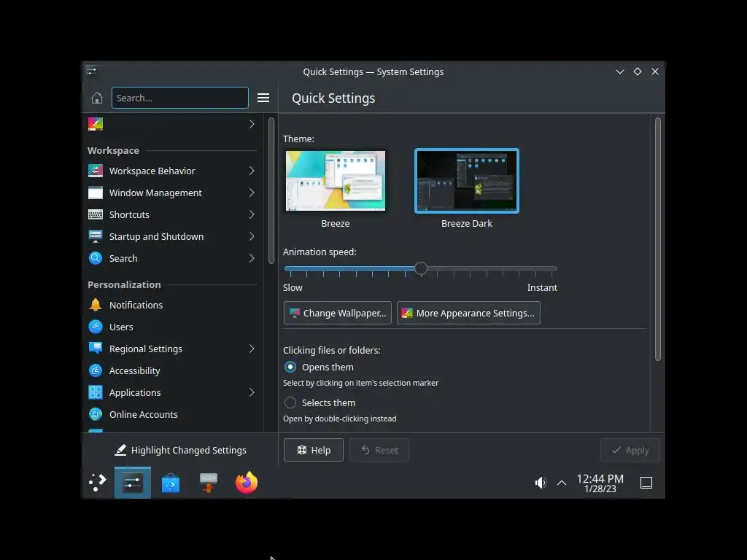747x560 pixels.
Task: Open the file manager taskbar icon
Action: (x=208, y=483)
